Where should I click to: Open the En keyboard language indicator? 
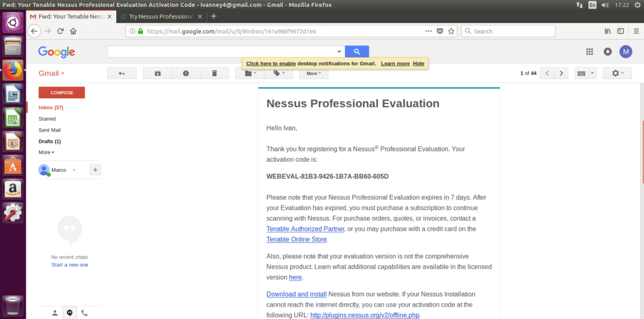tap(592, 5)
